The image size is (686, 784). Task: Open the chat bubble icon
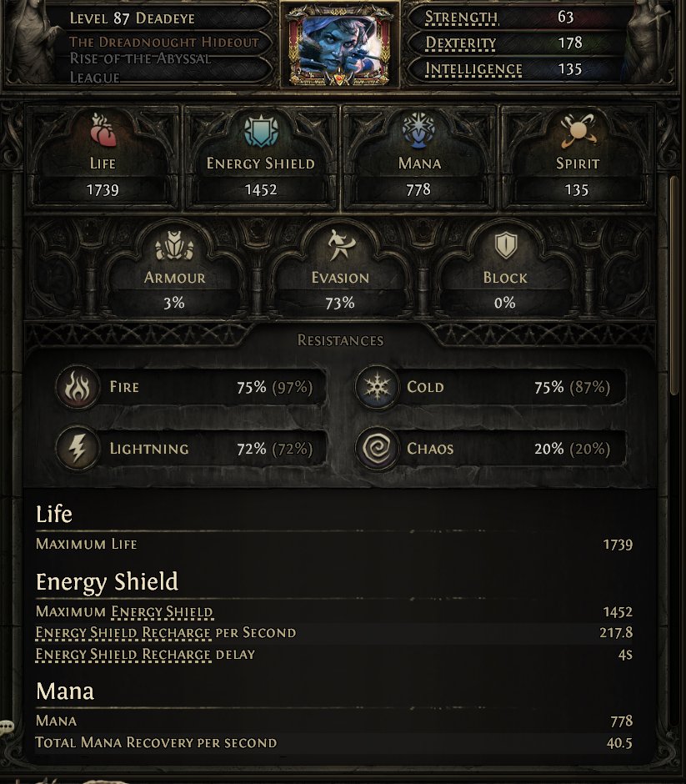pos(8,727)
